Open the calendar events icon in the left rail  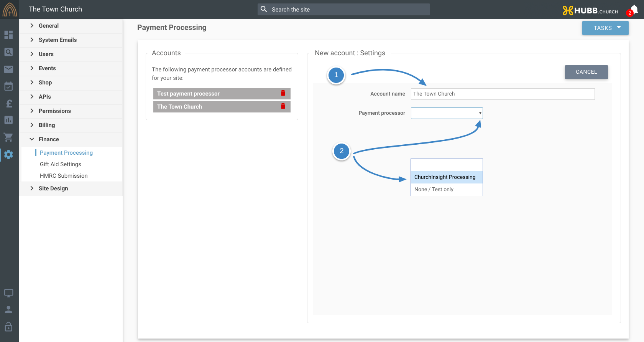click(8, 86)
